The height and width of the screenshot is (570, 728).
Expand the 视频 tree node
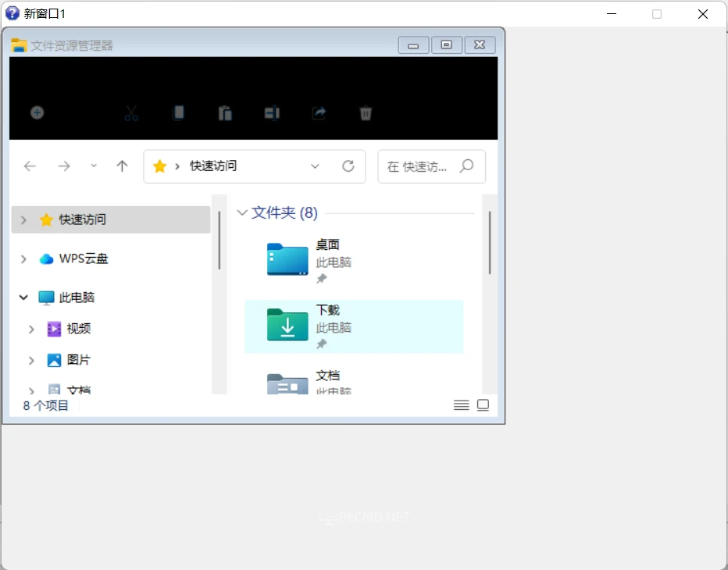[x=31, y=329]
